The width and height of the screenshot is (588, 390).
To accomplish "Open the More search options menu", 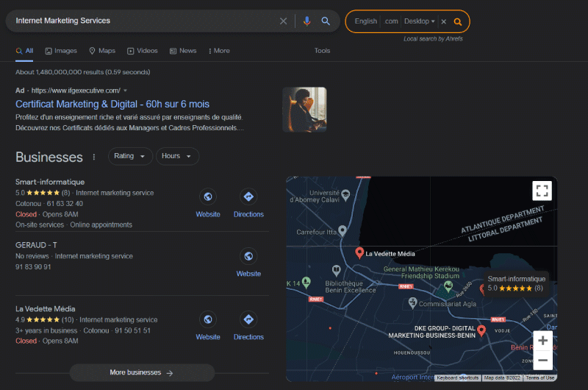I will [219, 51].
